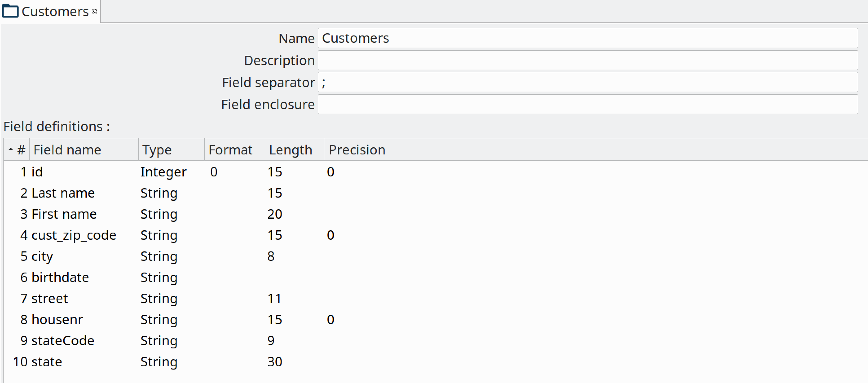Click the Format column header
This screenshot has width=868, height=383.
(x=231, y=150)
